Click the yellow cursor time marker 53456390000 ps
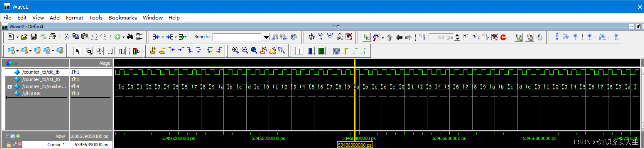 tap(355, 145)
